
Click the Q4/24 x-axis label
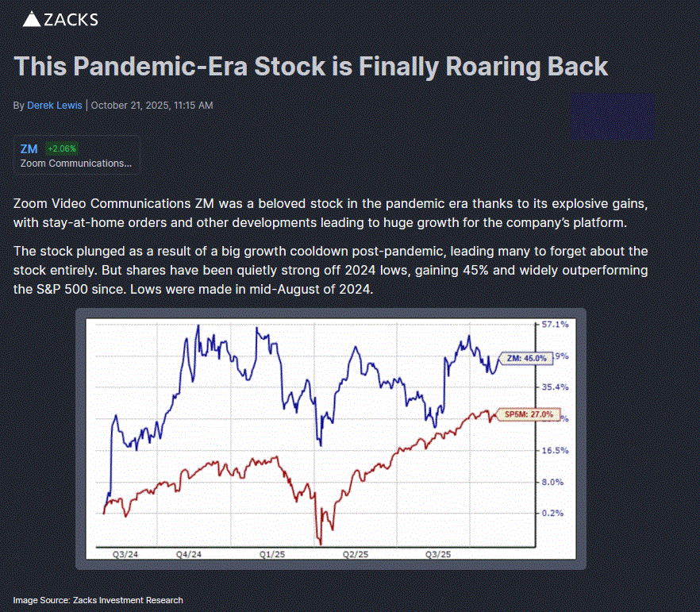tap(189, 554)
